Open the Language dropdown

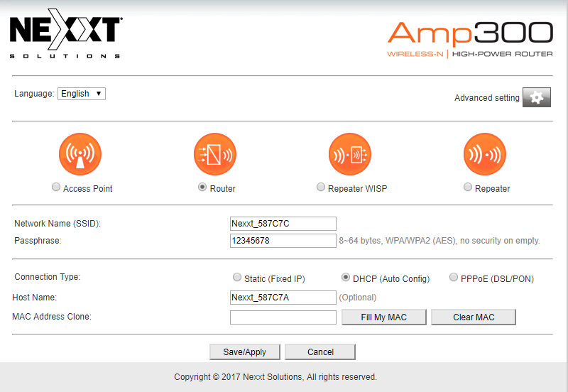pyautogui.click(x=81, y=94)
